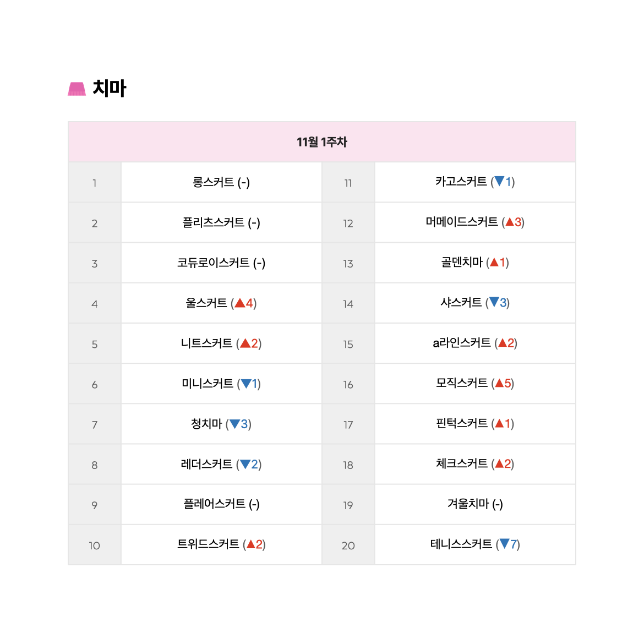Click the red up arrow beside 머메이드스커트
This screenshot has width=644, height=644.
click(510, 222)
